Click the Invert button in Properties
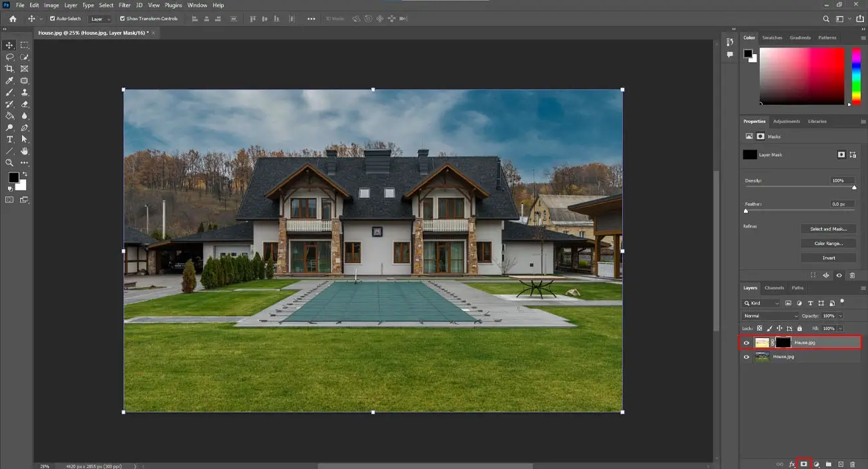The image size is (868, 469). tap(828, 257)
